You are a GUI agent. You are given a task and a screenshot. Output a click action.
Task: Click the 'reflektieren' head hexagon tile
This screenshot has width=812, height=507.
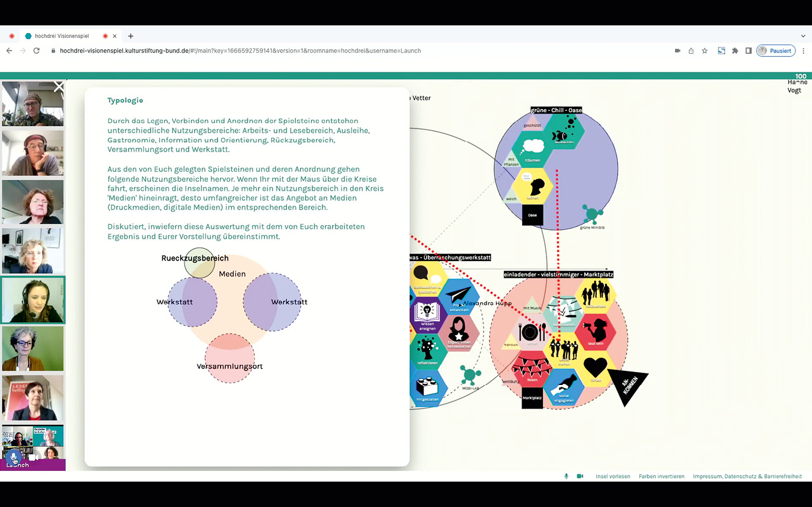(x=427, y=351)
